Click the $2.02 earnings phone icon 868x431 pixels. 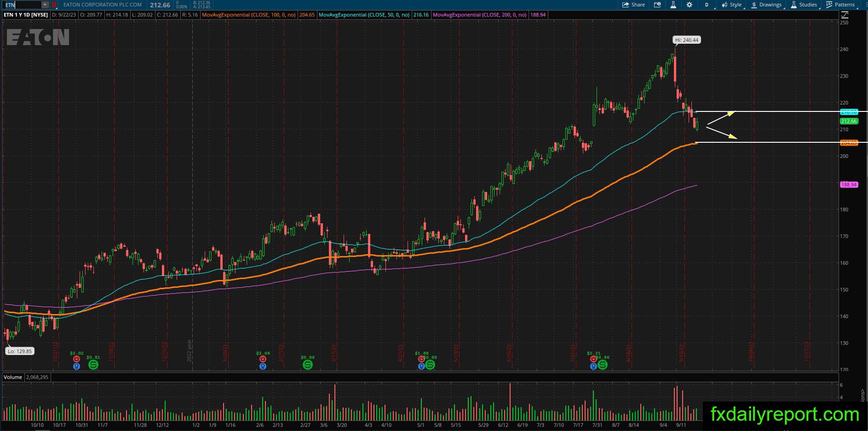pos(77,359)
